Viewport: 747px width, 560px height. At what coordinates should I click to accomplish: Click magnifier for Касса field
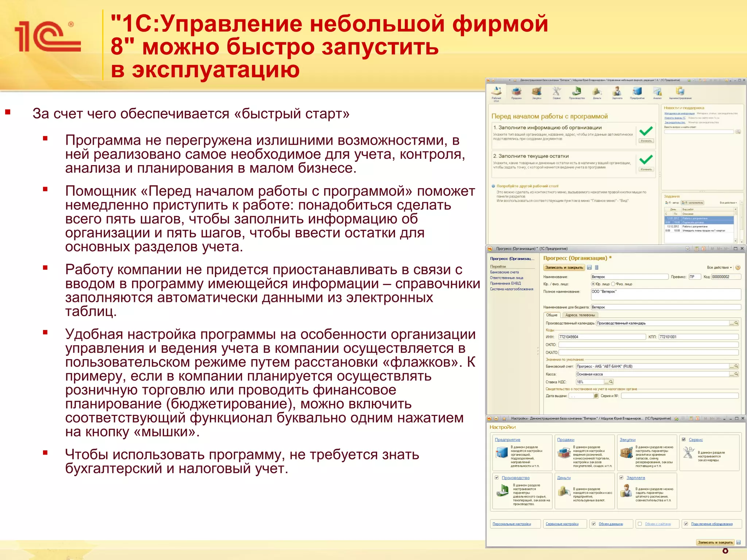[736, 374]
